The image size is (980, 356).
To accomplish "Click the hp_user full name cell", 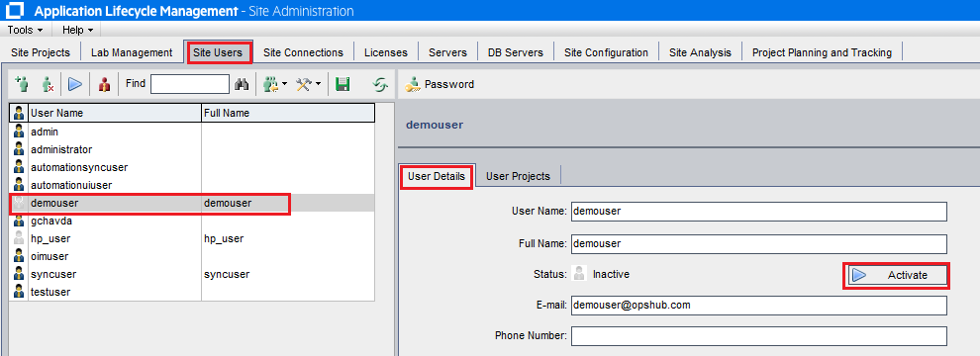I will (x=288, y=238).
